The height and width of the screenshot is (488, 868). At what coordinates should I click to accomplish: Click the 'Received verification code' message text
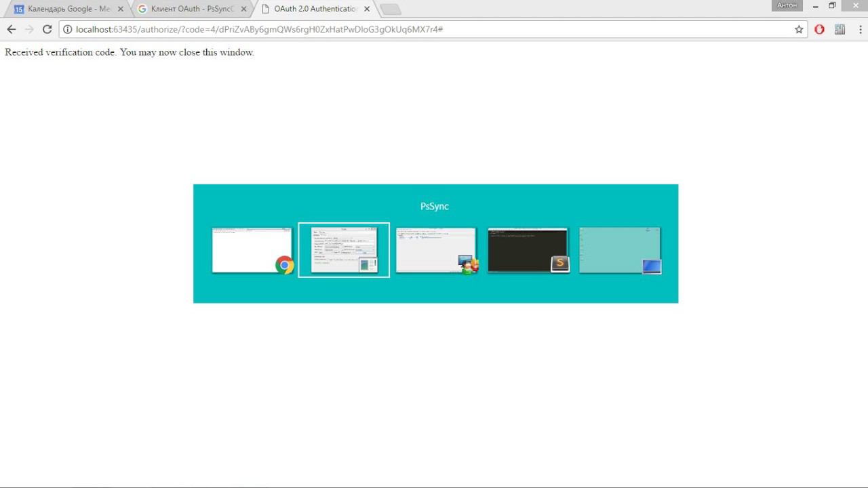coord(130,52)
